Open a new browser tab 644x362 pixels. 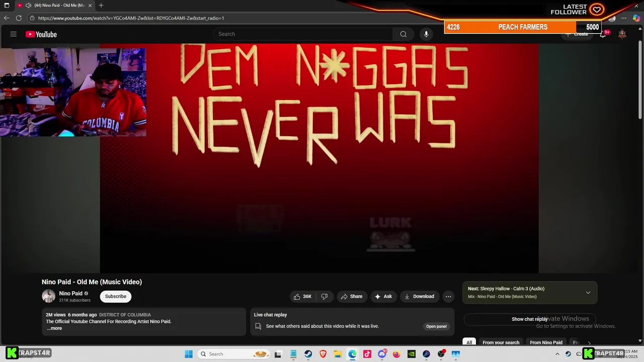[x=101, y=6]
